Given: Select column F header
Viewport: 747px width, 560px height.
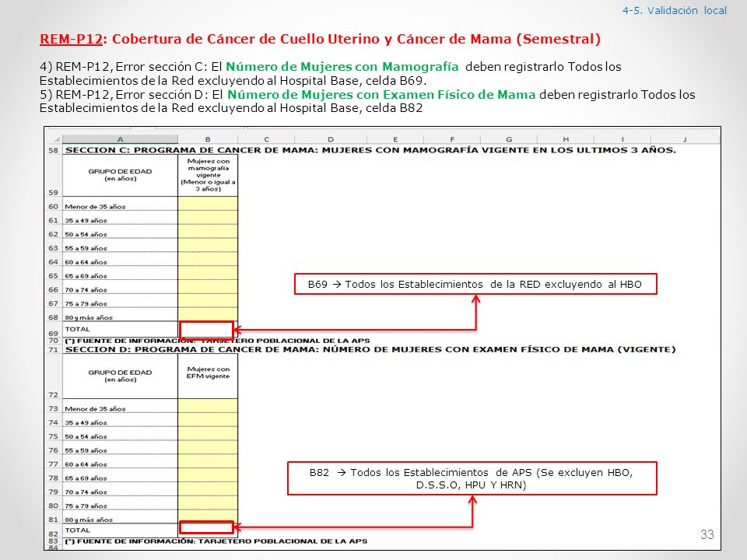Looking at the screenshot, I should click(452, 139).
